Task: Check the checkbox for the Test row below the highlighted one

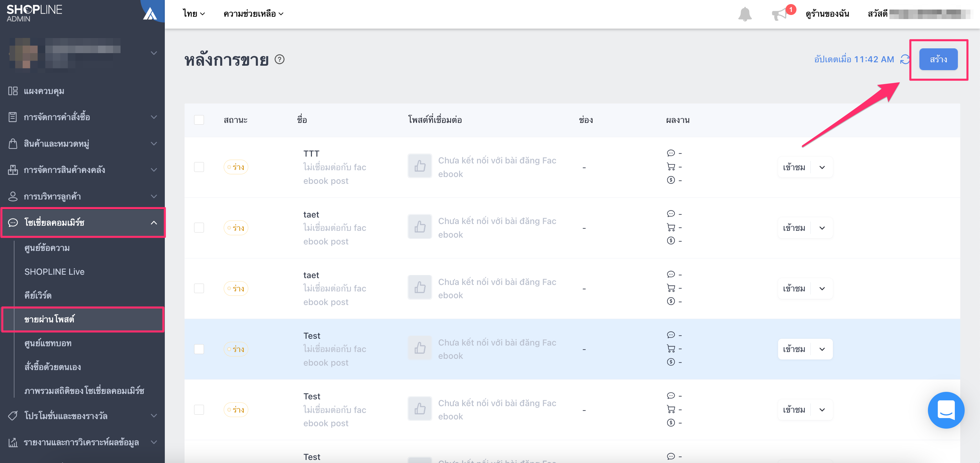Action: [199, 410]
